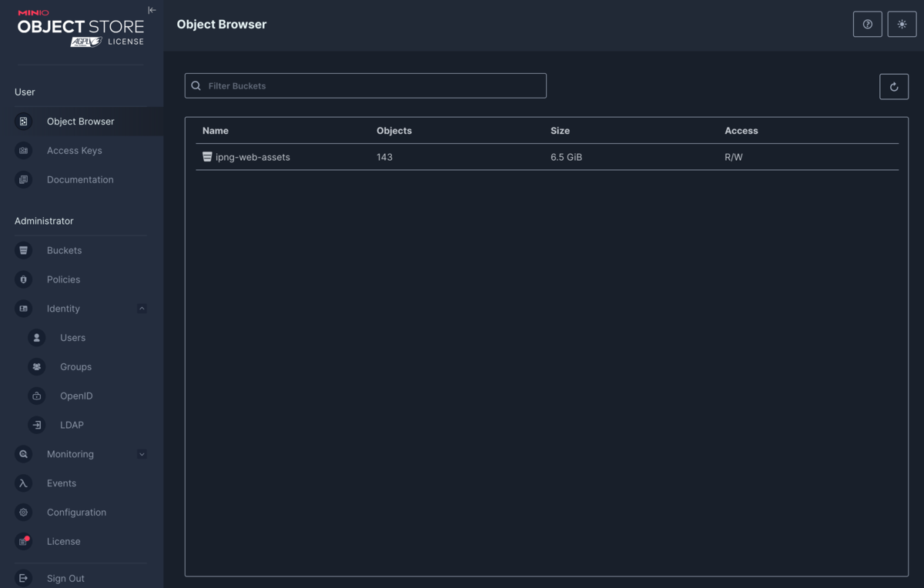Viewport: 924px width, 588px height.
Task: Click the Events lambda icon
Action: [24, 483]
